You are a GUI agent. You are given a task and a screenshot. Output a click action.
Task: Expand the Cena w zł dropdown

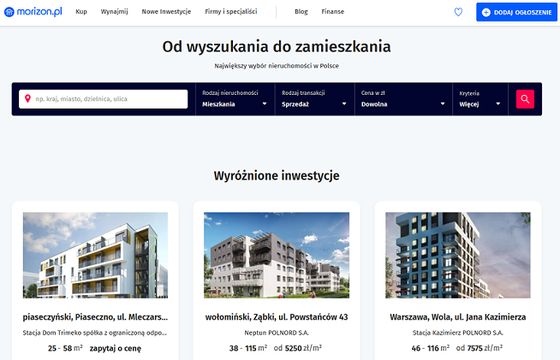point(403,99)
